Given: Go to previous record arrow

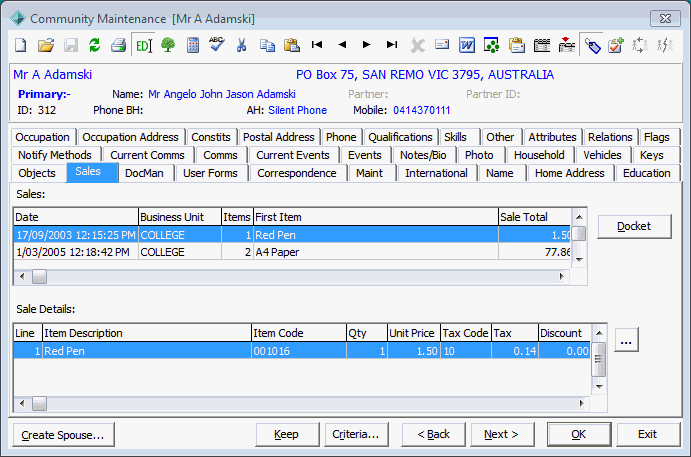Looking at the screenshot, I should [342, 45].
